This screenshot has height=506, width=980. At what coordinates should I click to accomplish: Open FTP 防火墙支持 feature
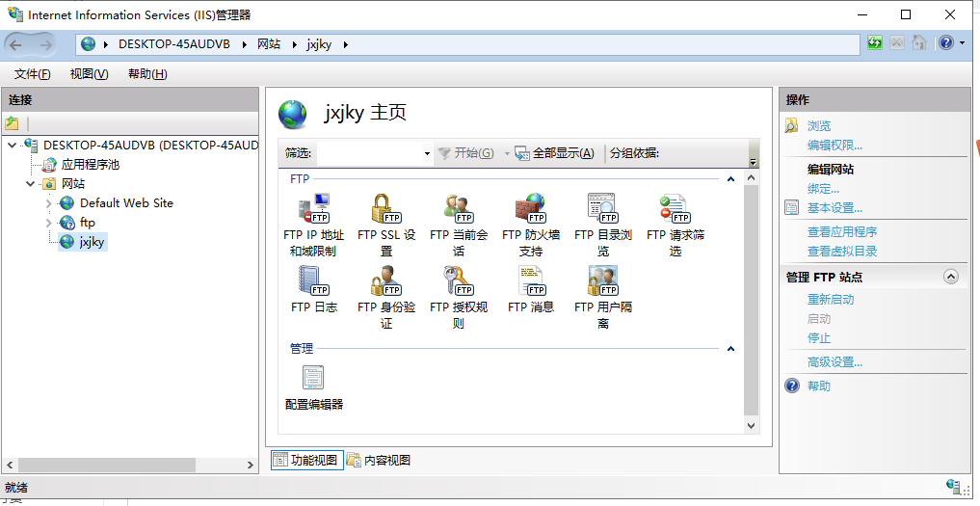(531, 225)
